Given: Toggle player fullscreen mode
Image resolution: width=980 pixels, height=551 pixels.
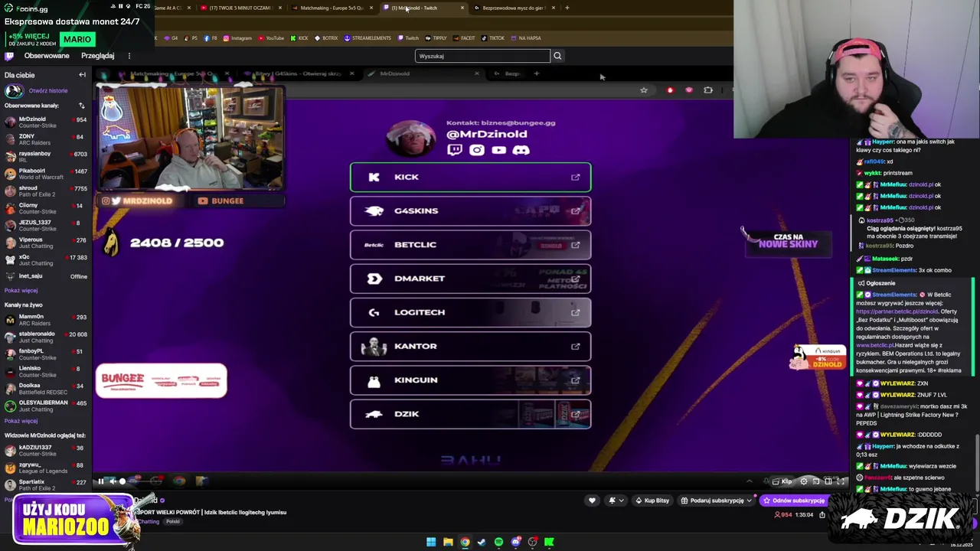Looking at the screenshot, I should click(x=841, y=481).
